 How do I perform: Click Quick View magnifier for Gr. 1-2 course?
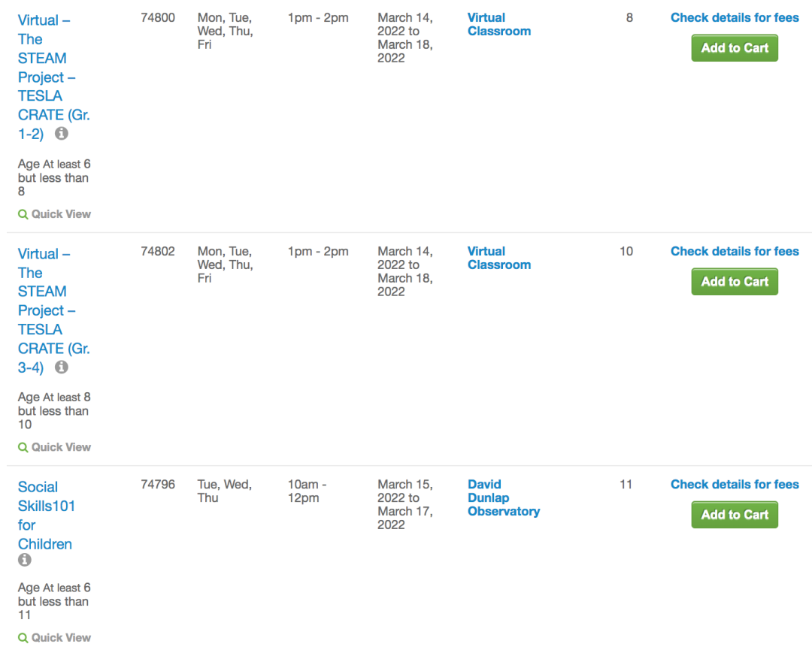[x=23, y=214]
